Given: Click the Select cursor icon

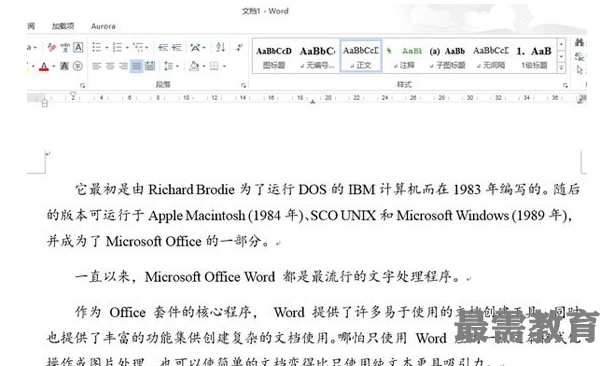Looking at the screenshot, I should coord(579,70).
